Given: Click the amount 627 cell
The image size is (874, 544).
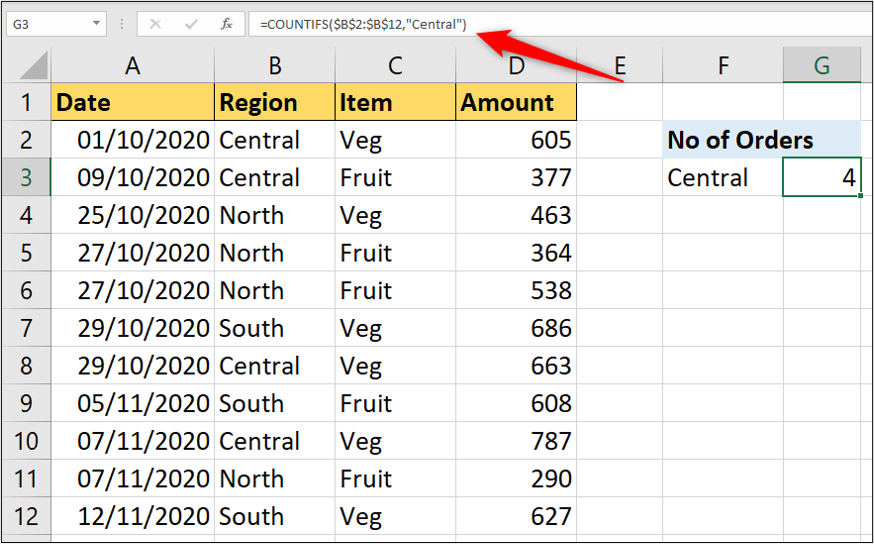Looking at the screenshot, I should 516,516.
